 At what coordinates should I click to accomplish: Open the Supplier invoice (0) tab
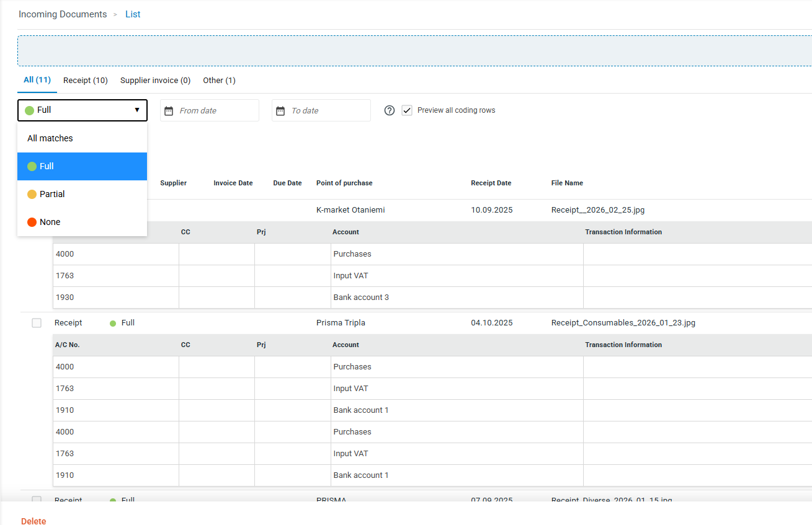coord(155,81)
